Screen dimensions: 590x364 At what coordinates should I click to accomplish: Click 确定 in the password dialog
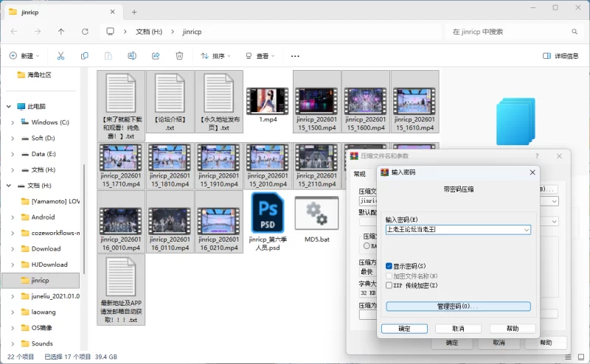[404, 329]
